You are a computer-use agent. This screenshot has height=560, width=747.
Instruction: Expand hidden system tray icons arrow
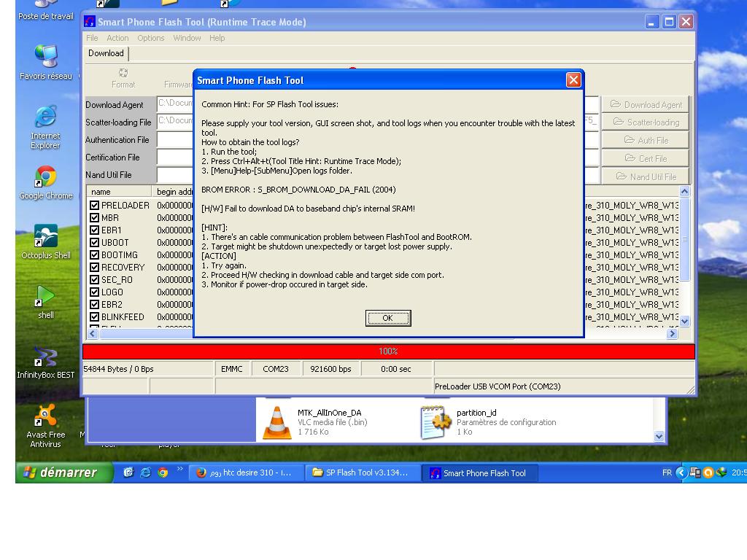click(681, 472)
